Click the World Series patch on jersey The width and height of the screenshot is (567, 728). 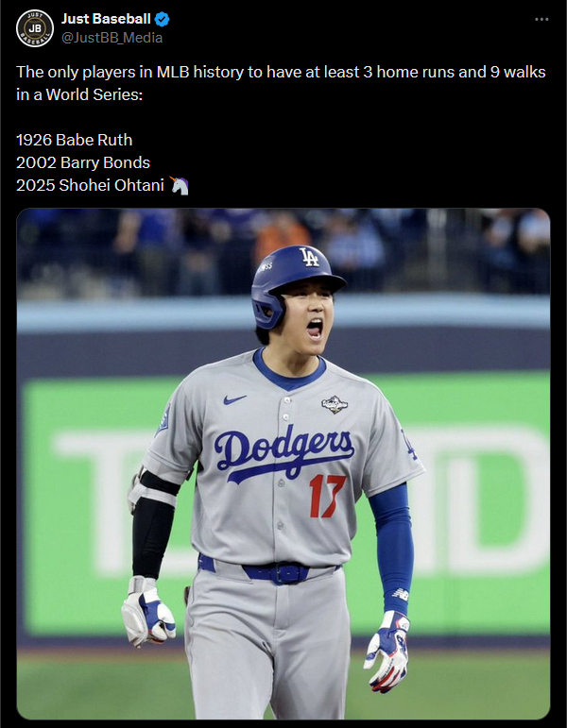point(335,404)
